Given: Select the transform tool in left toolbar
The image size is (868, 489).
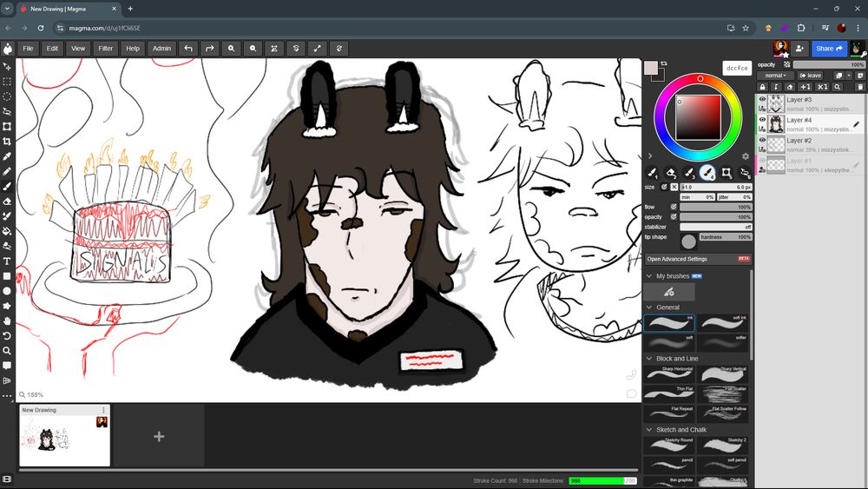Looking at the screenshot, I should (7, 127).
